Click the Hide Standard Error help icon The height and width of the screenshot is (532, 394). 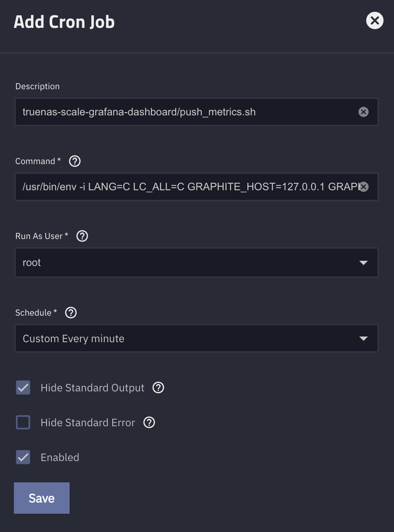(x=149, y=422)
